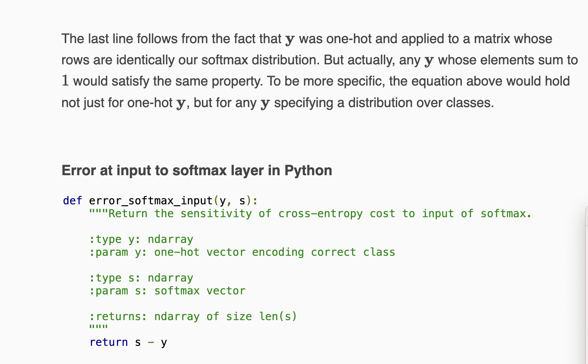This screenshot has height=364, width=588.
Task: Click the window edge right of the code
Action: click(586, 284)
